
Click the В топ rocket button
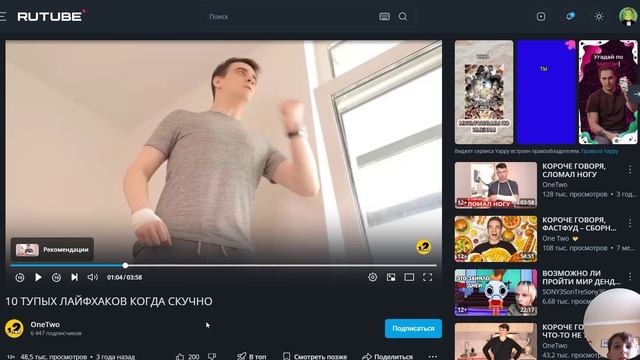click(251, 356)
